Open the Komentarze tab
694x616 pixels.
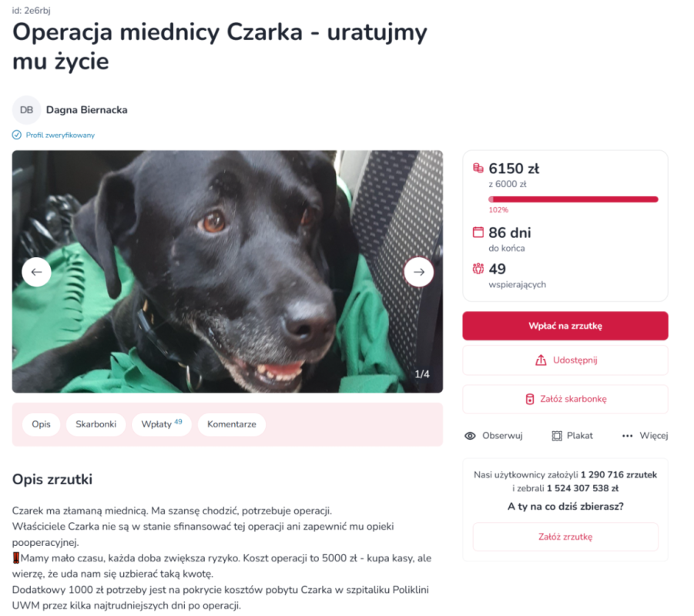[x=232, y=424]
